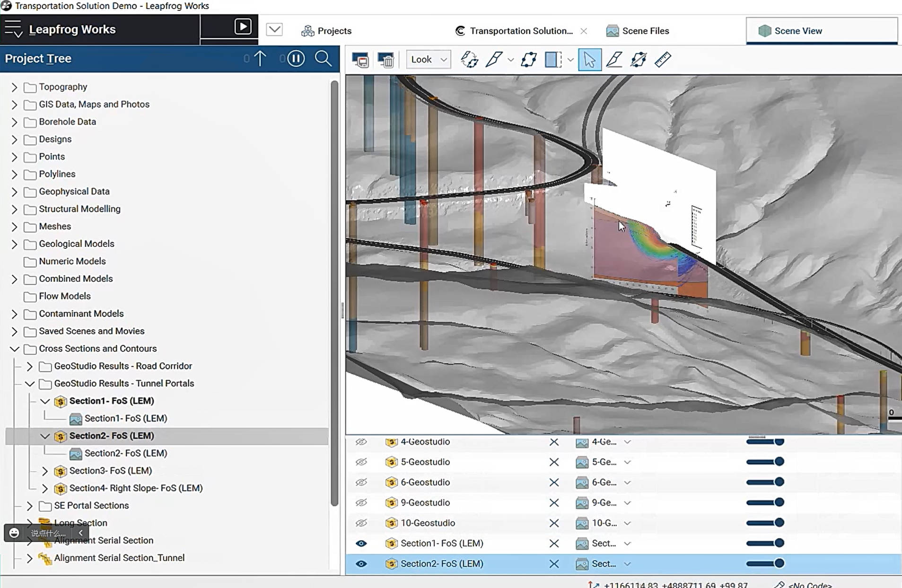
Task: Click the play button in header
Action: click(x=243, y=26)
